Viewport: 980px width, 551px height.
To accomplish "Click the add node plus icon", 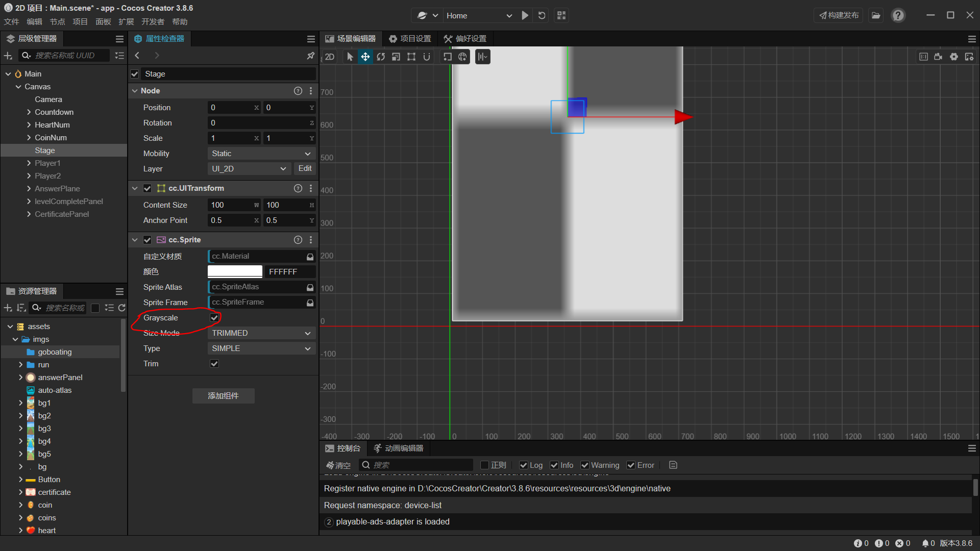I will tap(8, 56).
